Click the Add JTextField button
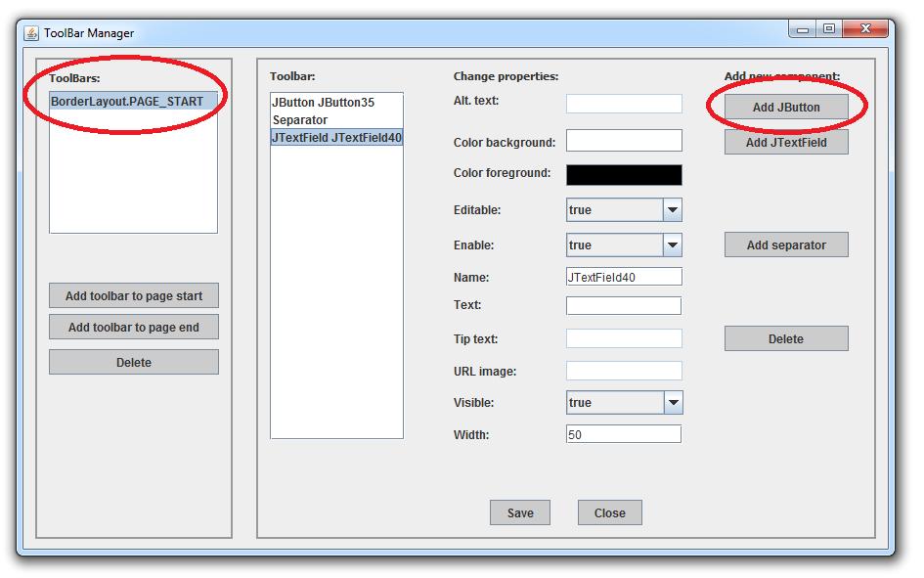This screenshot has width=924, height=578. pos(786,142)
